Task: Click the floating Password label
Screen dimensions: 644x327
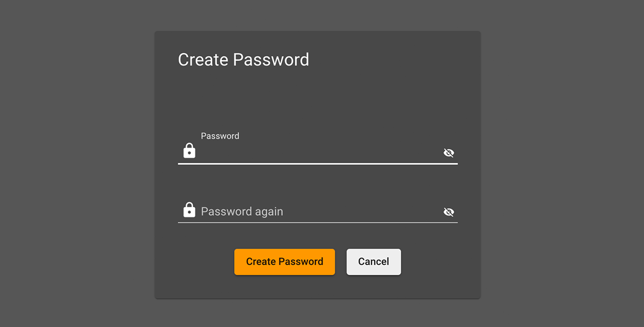Action: (x=220, y=136)
